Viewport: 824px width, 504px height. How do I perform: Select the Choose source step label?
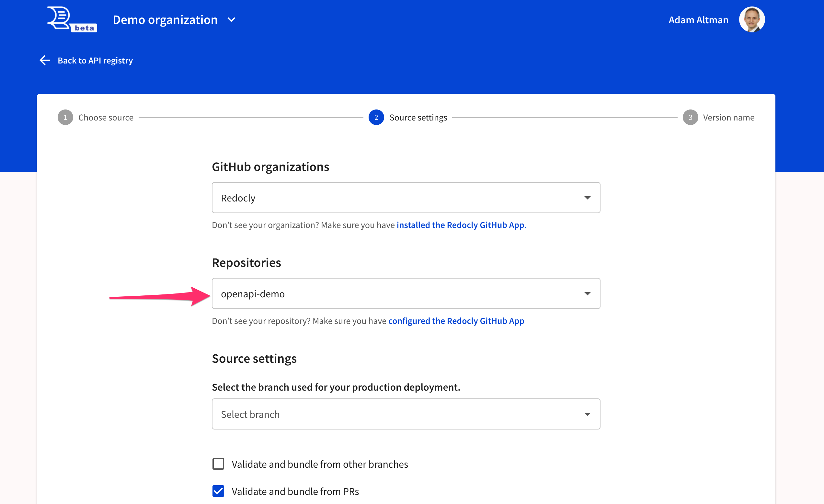(x=106, y=117)
